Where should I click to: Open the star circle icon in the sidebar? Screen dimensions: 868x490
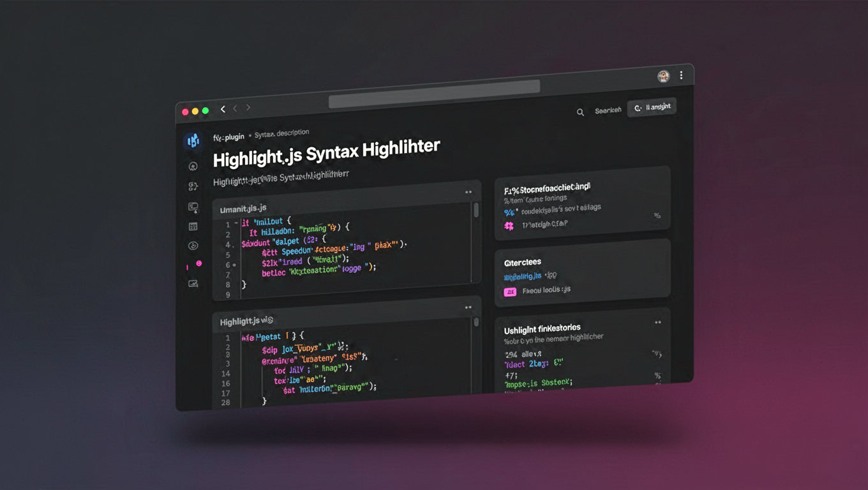(x=193, y=167)
